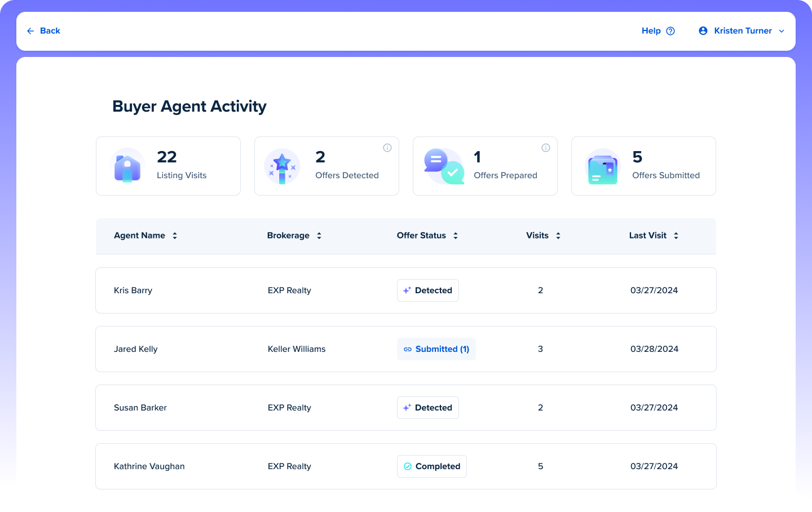Click Kris Barry's Detected status badge
The image size is (812, 512).
tap(428, 290)
